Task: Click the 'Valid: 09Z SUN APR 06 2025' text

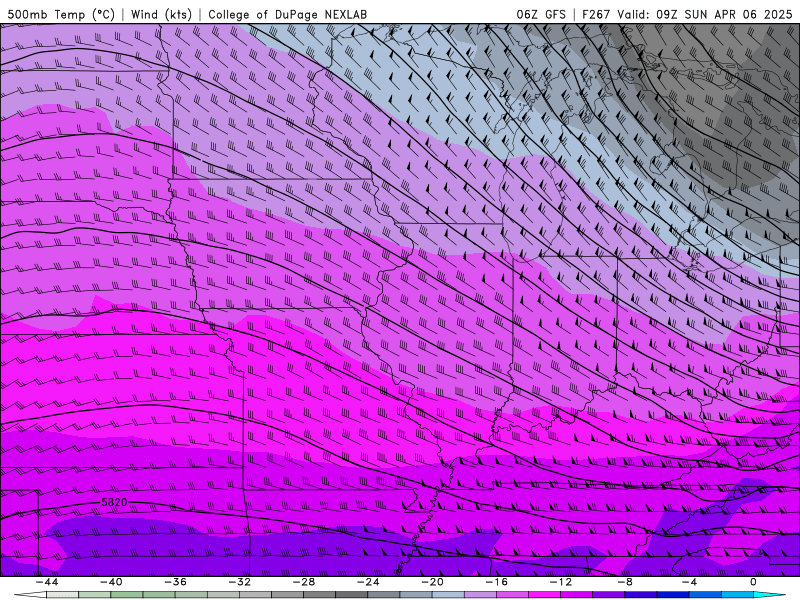Action: (705, 14)
